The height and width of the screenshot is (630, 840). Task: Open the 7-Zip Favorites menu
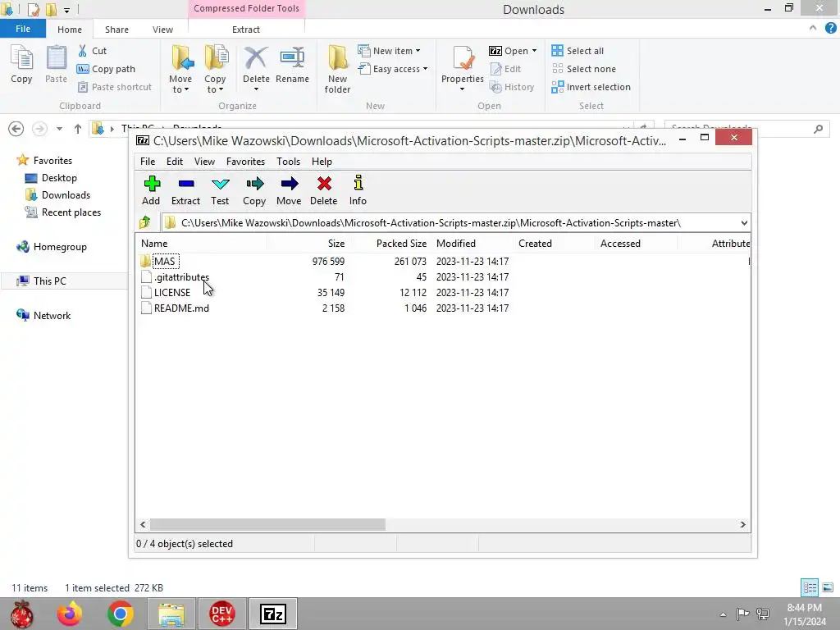point(245,162)
